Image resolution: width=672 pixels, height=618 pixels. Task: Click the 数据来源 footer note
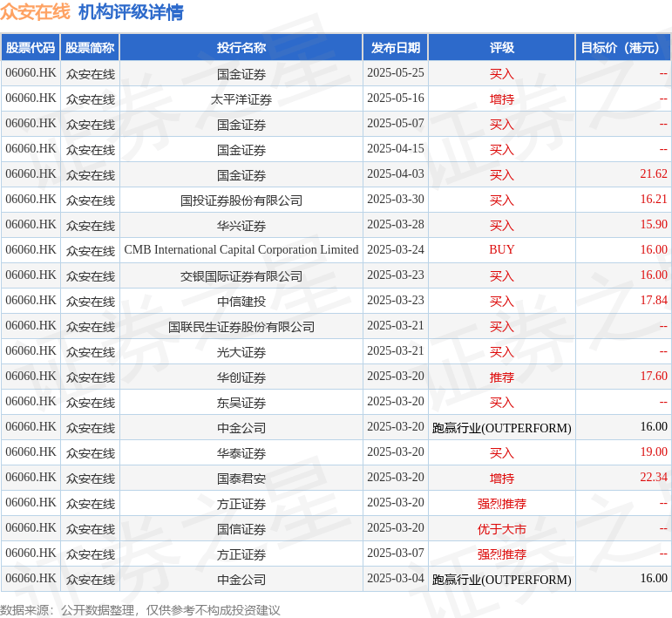click(140, 610)
